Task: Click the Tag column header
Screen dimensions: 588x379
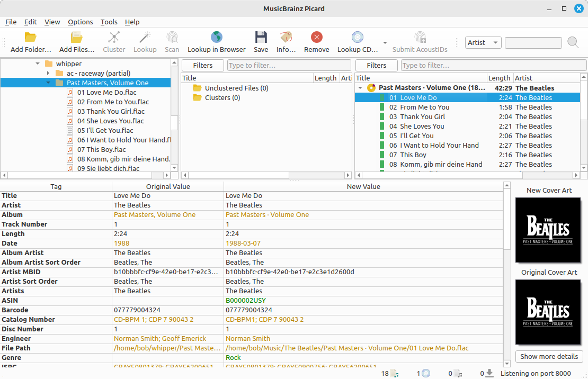Action: [x=56, y=187]
